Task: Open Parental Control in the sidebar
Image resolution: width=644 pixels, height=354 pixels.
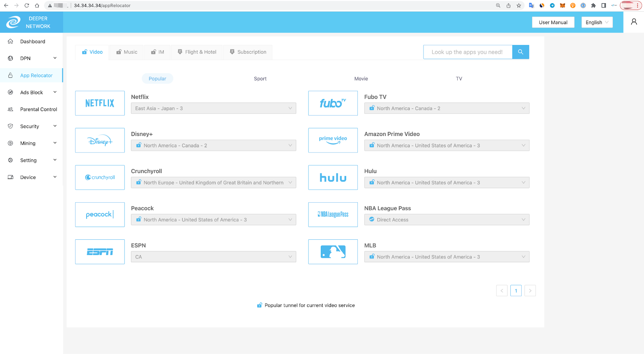Action: click(x=31, y=109)
